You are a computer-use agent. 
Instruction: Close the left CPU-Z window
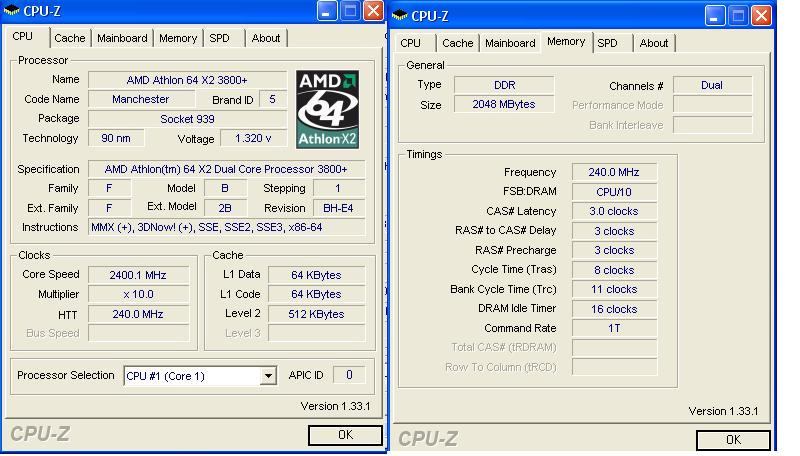pyautogui.click(x=373, y=11)
